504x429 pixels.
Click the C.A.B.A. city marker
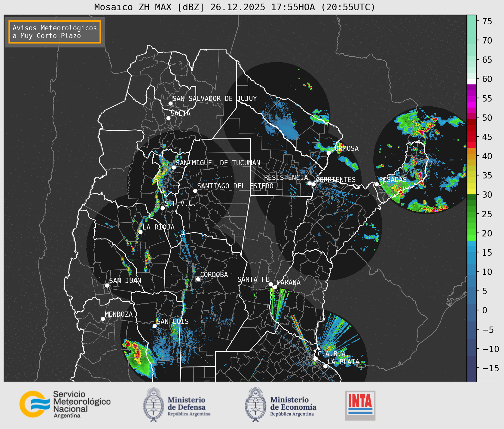pyautogui.click(x=315, y=358)
